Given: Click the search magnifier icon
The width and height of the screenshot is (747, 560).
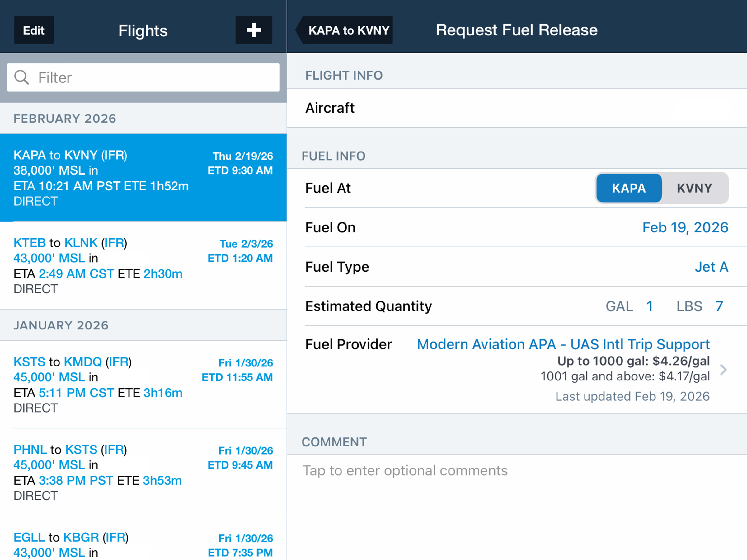Looking at the screenshot, I should click(21, 77).
